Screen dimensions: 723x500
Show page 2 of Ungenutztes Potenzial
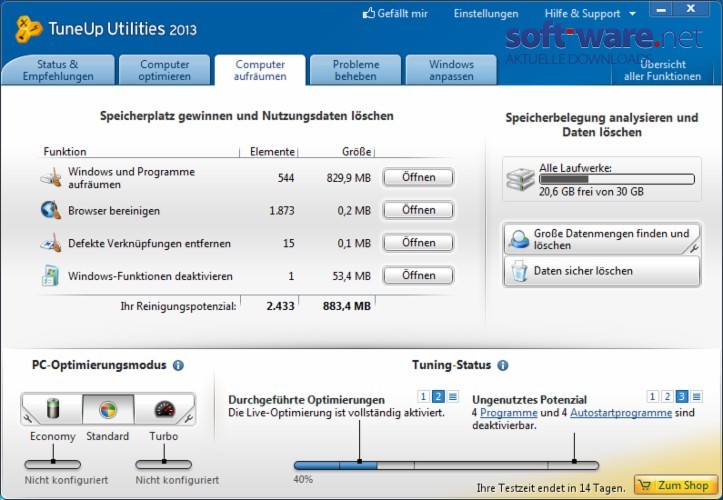tap(667, 396)
